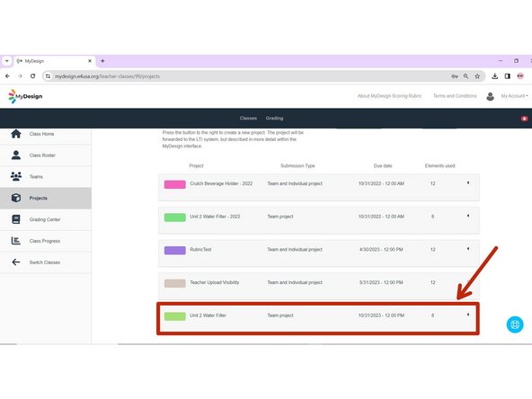
Task: Open About MyDesign Scoring Rubric link
Action: (389, 96)
